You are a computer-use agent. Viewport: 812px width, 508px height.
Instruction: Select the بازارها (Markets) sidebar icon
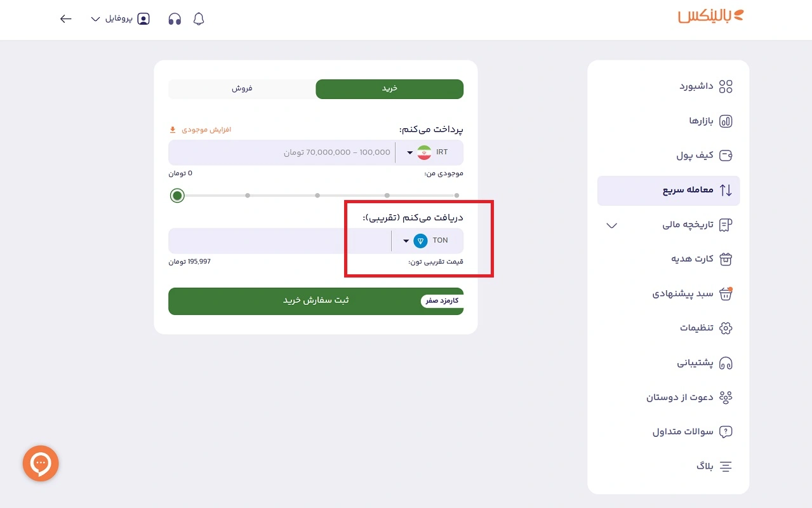pyautogui.click(x=727, y=121)
